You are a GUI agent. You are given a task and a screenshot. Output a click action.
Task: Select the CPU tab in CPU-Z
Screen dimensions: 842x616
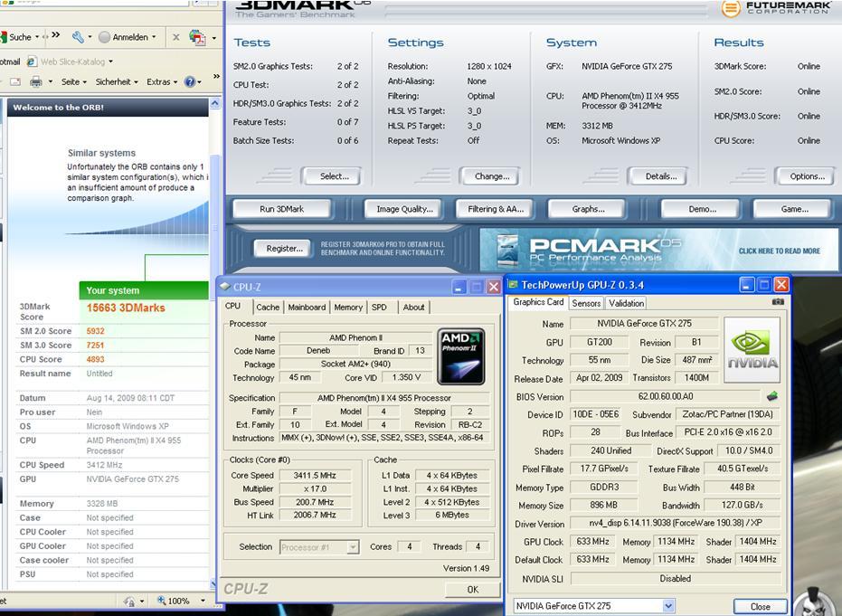233,306
